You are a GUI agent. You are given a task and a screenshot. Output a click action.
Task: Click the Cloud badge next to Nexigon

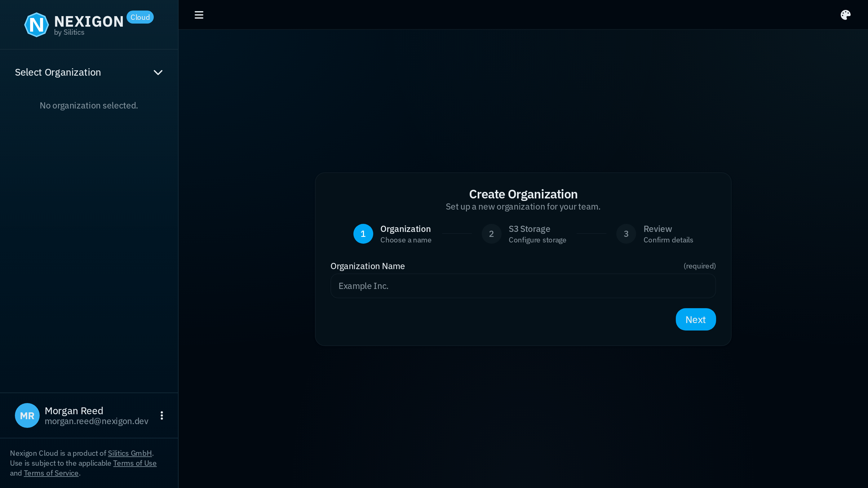140,17
